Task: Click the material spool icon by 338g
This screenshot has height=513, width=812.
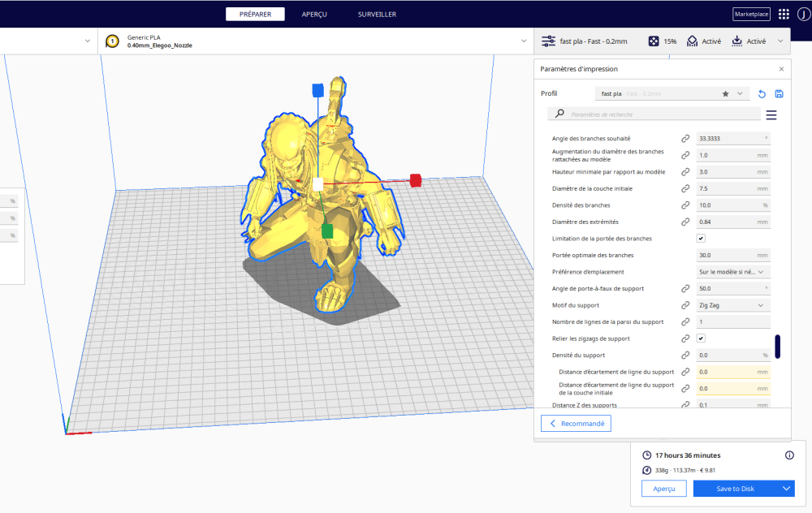Action: [647, 470]
